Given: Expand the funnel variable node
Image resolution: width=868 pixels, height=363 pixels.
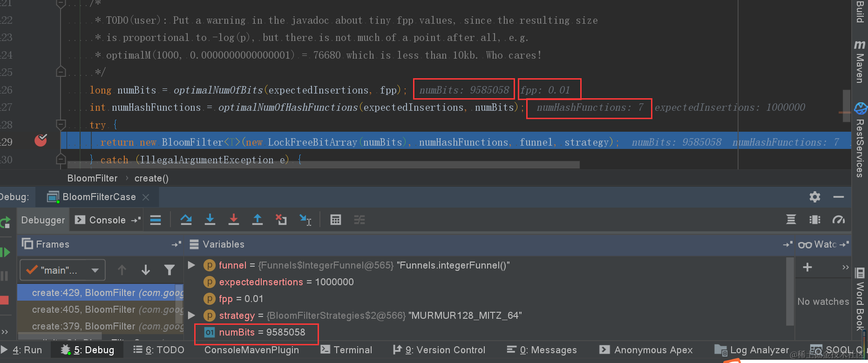Looking at the screenshot, I should pos(191,265).
